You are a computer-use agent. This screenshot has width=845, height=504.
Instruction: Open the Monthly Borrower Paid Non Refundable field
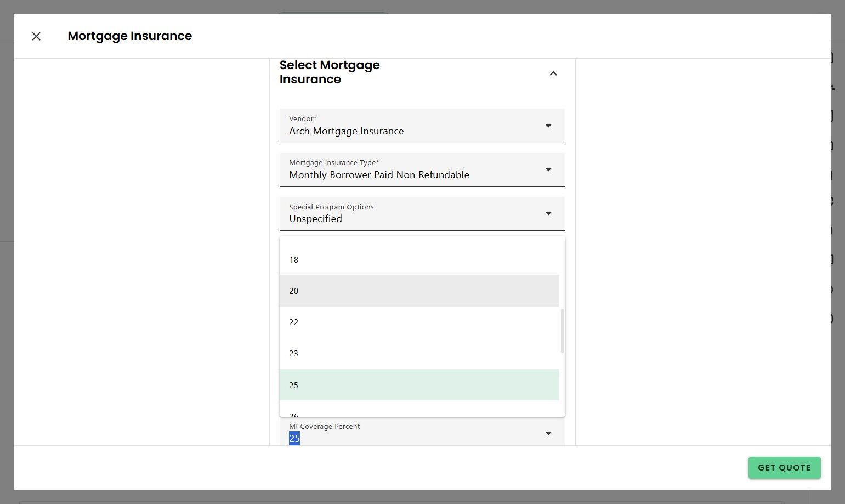[x=379, y=175]
